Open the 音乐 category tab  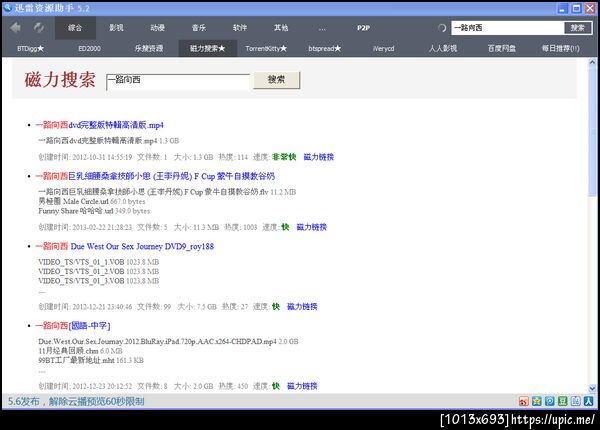point(199,28)
